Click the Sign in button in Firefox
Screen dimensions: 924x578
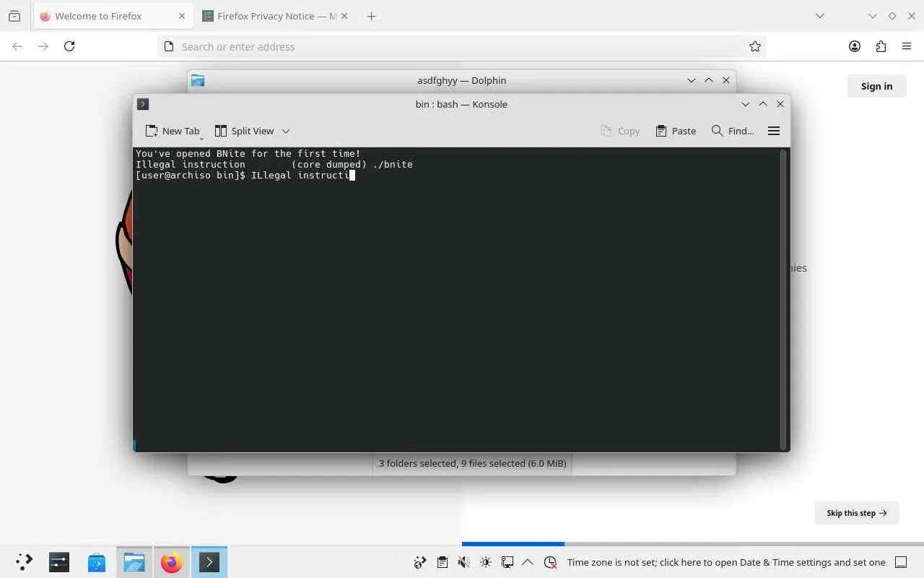[x=876, y=86]
